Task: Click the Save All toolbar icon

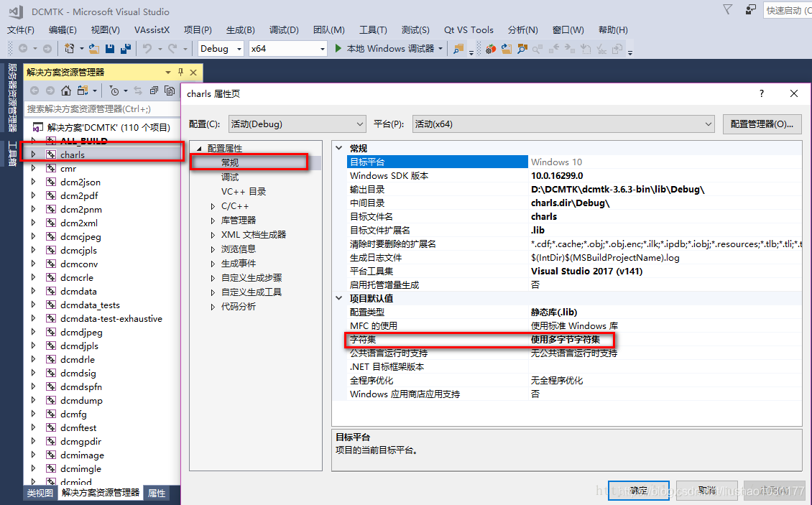Action: [125, 49]
